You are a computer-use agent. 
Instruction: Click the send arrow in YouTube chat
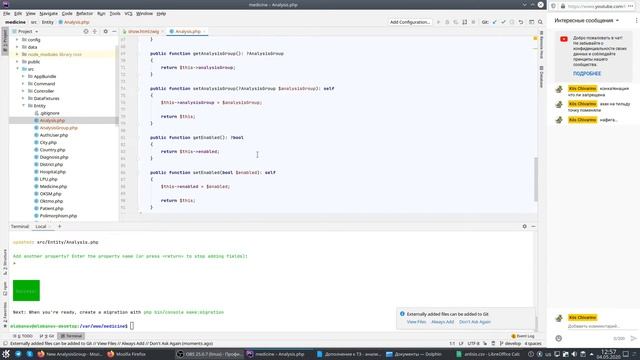coord(633,338)
